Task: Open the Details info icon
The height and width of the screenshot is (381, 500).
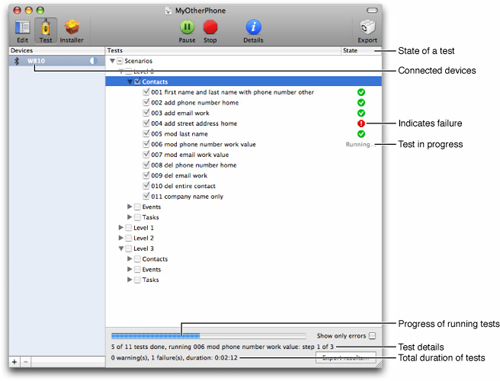Action: coord(253,31)
